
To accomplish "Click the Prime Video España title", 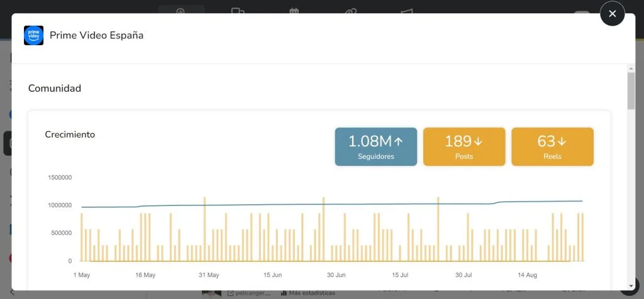I will (96, 35).
